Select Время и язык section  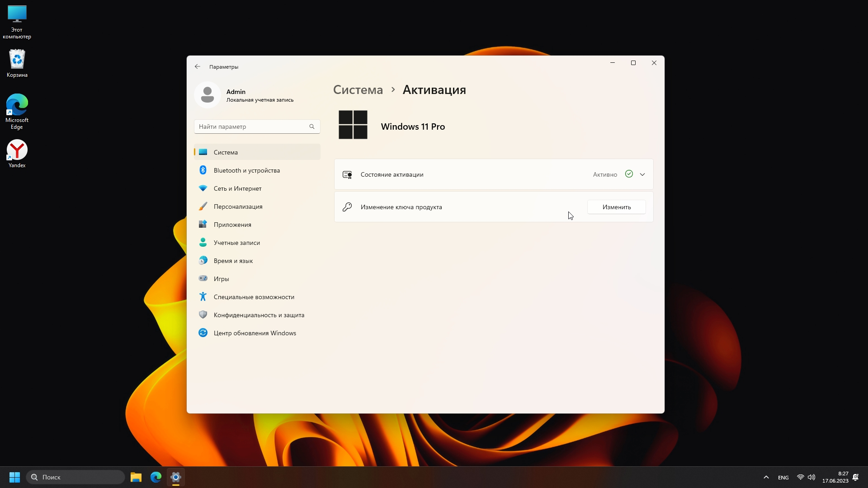[233, 261]
